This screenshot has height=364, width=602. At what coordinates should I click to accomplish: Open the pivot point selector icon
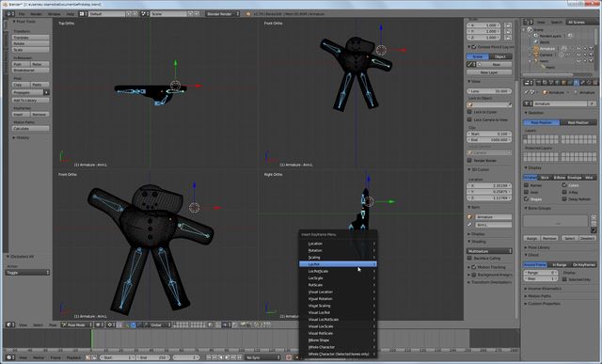tap(111, 324)
